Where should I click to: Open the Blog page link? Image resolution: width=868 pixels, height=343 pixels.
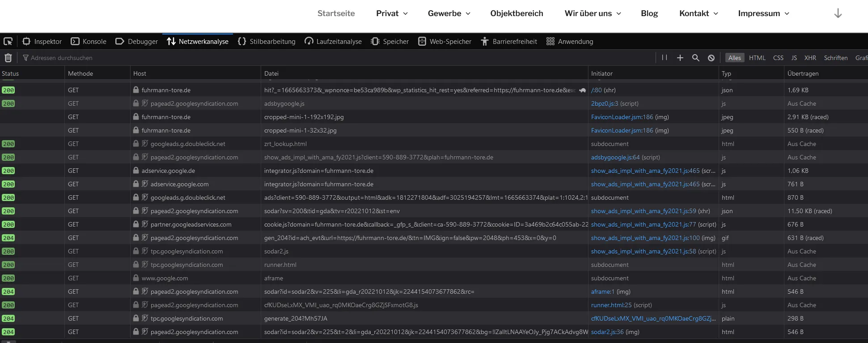tap(649, 13)
